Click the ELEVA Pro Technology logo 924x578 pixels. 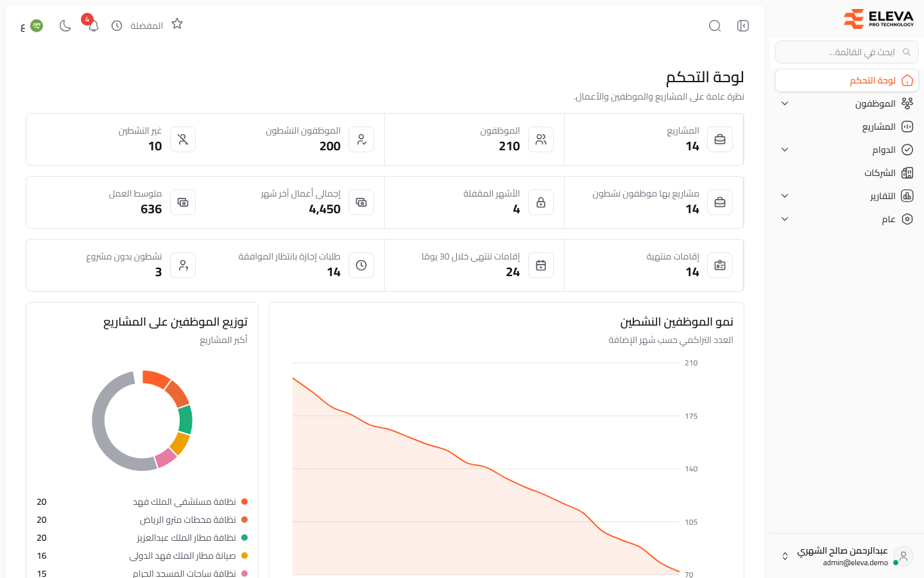[878, 19]
